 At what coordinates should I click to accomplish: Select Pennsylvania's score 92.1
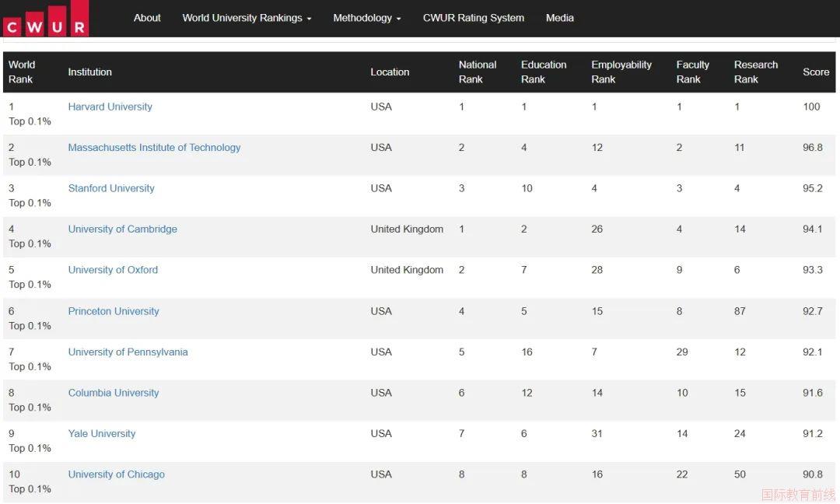click(812, 352)
